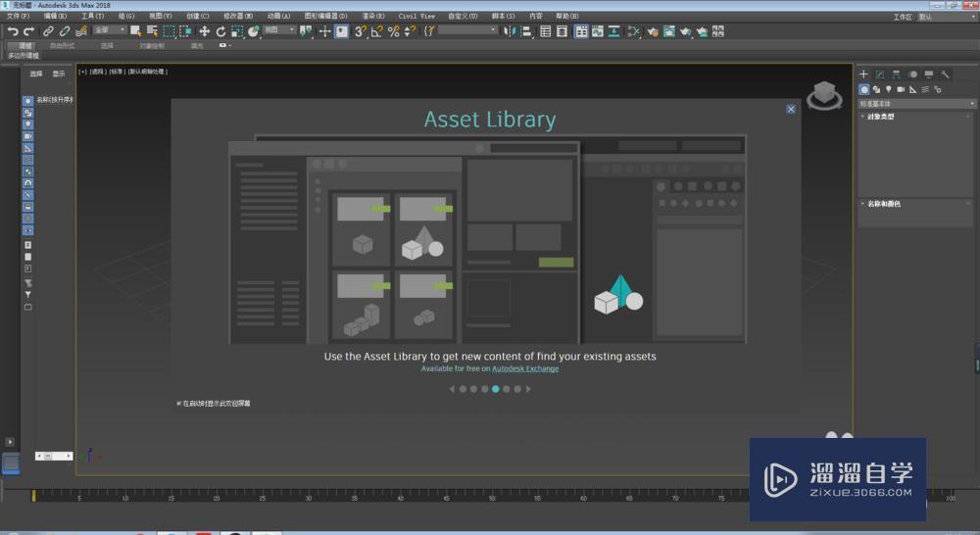
Task: Open the selection filter dropdown
Action: (110, 30)
